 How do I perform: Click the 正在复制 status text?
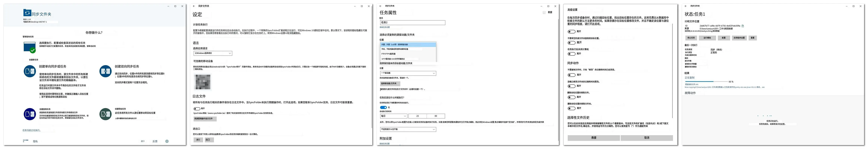click(689, 77)
